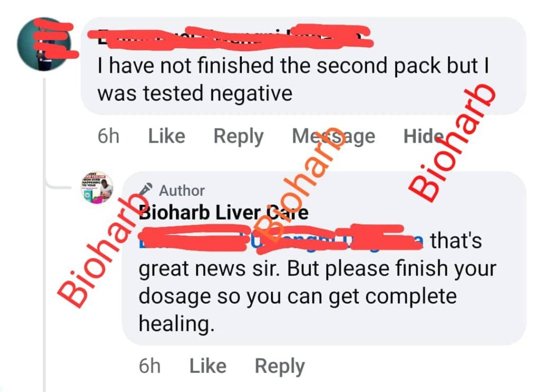Message the first commenter
The height and width of the screenshot is (392, 543).
pos(334,136)
